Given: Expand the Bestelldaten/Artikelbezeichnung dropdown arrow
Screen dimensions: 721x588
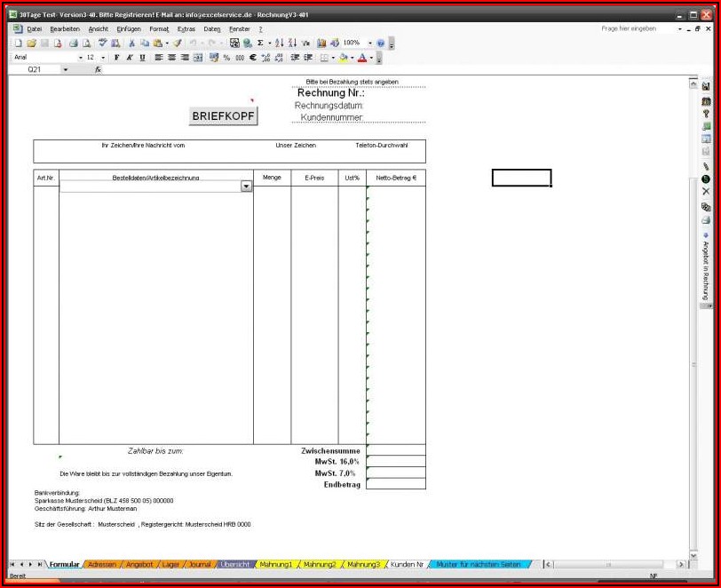Looking at the screenshot, I should pyautogui.click(x=246, y=187).
